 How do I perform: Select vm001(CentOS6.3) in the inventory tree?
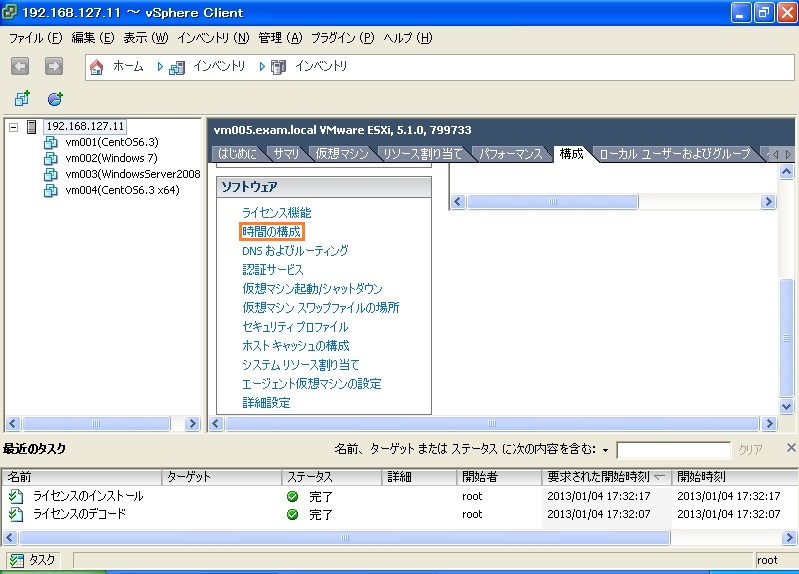tap(112, 142)
